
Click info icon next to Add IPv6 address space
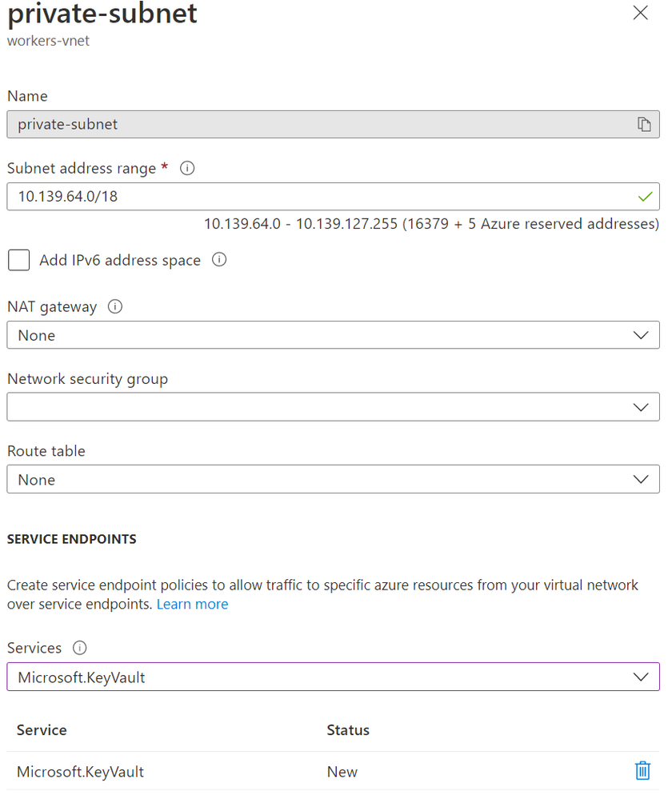click(x=219, y=260)
